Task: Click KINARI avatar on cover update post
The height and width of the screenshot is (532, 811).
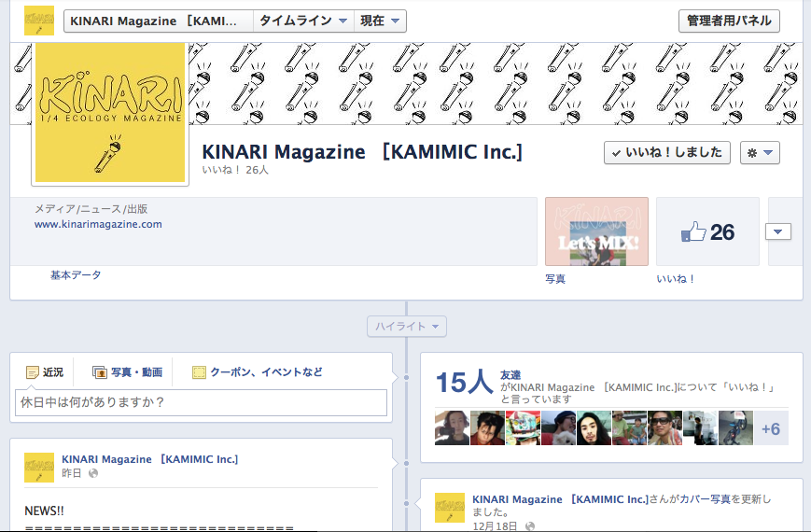Action: pos(450,508)
